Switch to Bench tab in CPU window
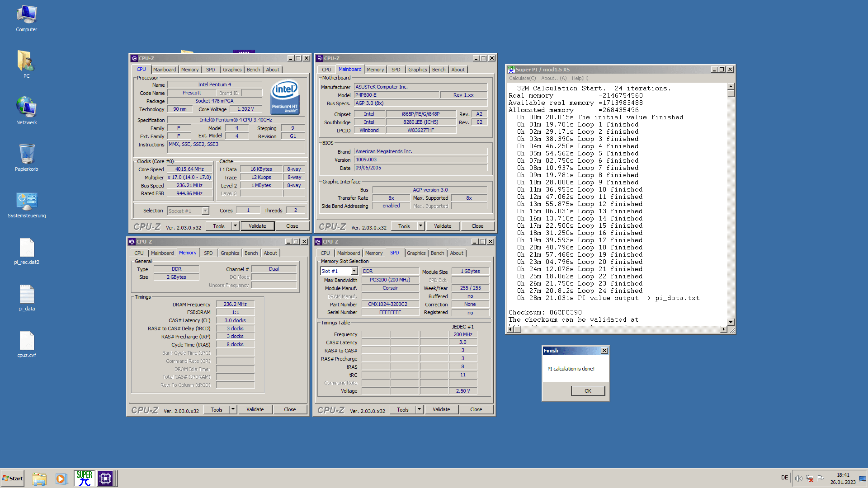Image resolution: width=868 pixels, height=488 pixels. pyautogui.click(x=254, y=70)
